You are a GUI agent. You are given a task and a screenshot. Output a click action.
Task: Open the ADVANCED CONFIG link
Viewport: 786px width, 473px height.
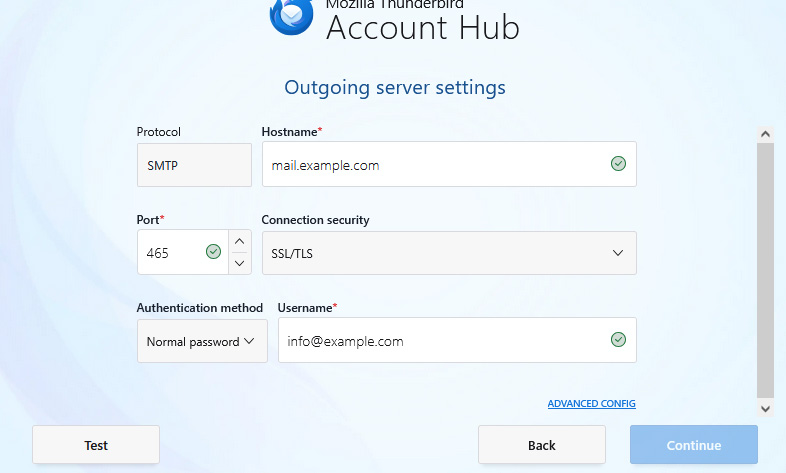(591, 404)
